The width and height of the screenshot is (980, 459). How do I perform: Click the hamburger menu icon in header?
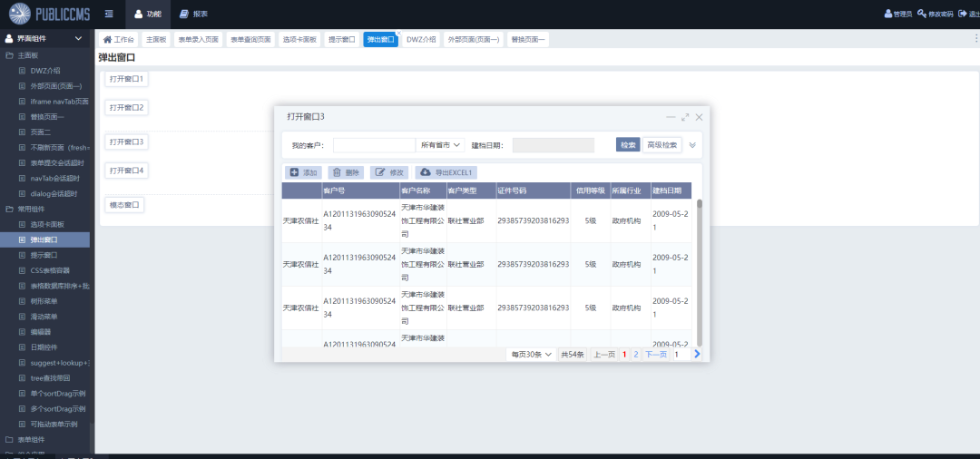[109, 14]
